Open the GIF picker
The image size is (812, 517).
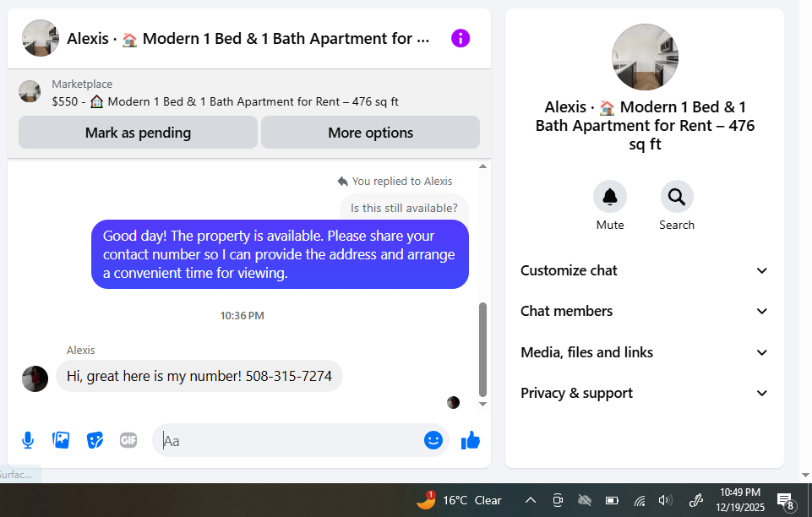(128, 440)
